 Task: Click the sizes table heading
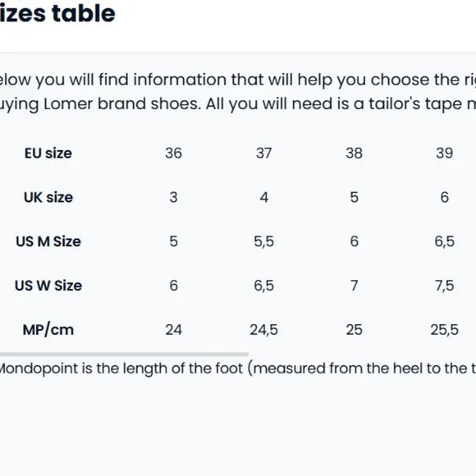57,14
